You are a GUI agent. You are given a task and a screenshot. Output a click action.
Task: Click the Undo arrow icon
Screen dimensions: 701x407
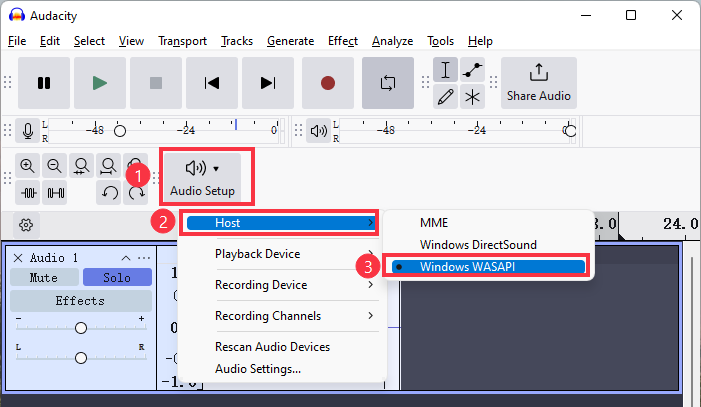[x=109, y=193]
